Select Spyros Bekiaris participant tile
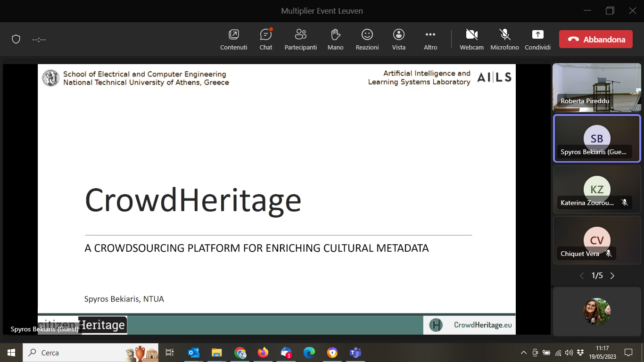Image resolution: width=644 pixels, height=362 pixels. (597, 139)
